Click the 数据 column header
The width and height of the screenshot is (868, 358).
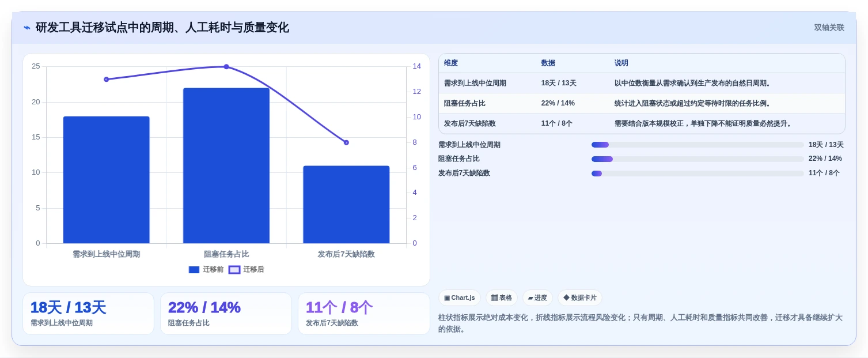(x=548, y=63)
